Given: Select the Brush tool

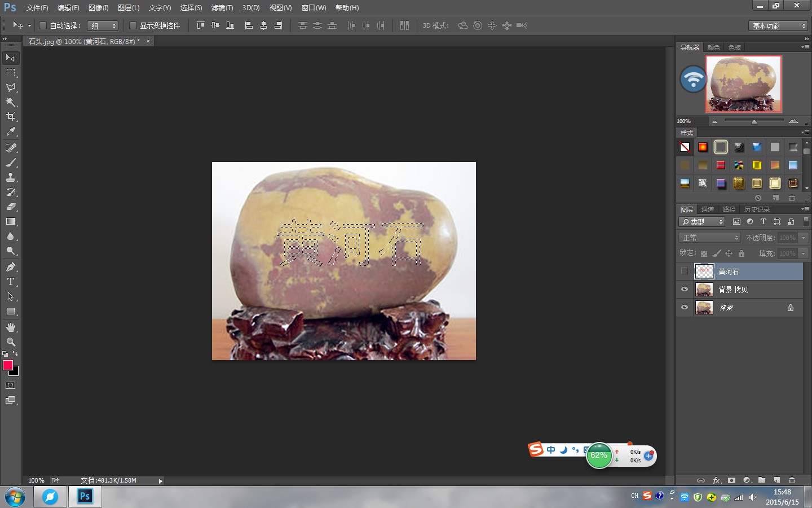Looking at the screenshot, I should tap(11, 163).
